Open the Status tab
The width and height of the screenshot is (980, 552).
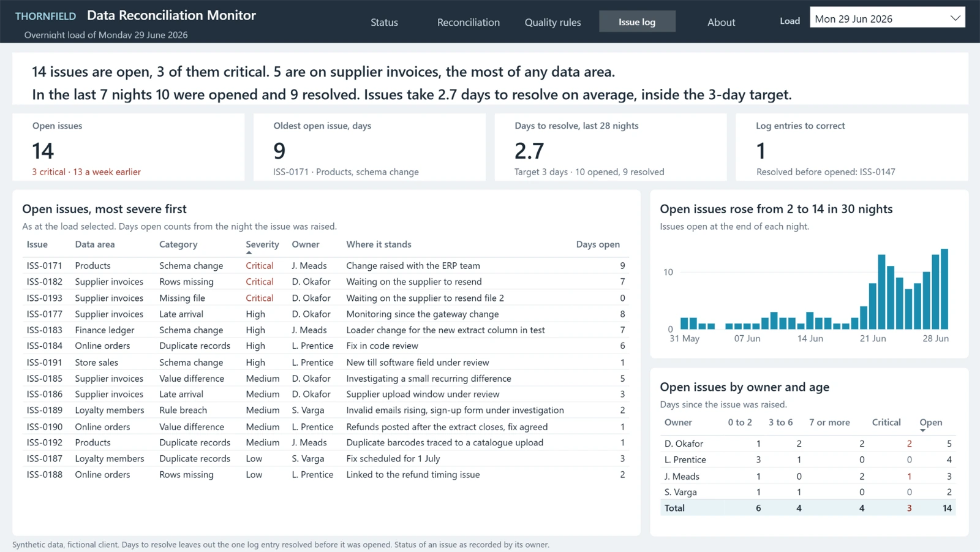tap(384, 22)
